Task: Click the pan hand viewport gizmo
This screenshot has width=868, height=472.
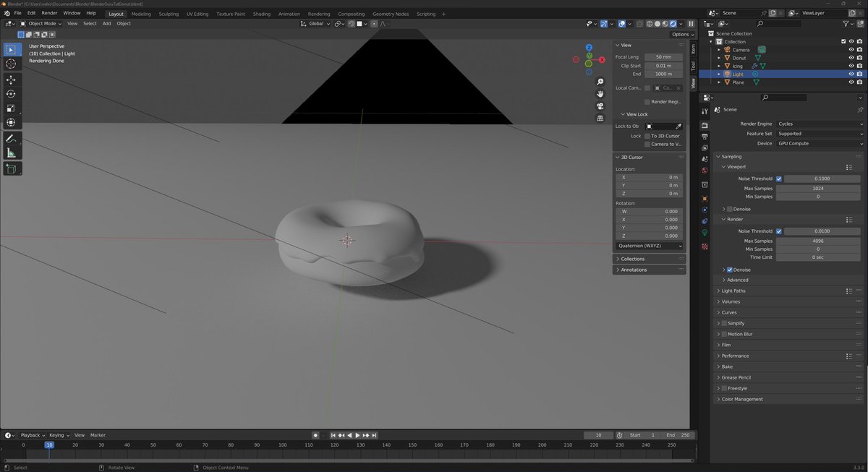Action: click(x=600, y=94)
